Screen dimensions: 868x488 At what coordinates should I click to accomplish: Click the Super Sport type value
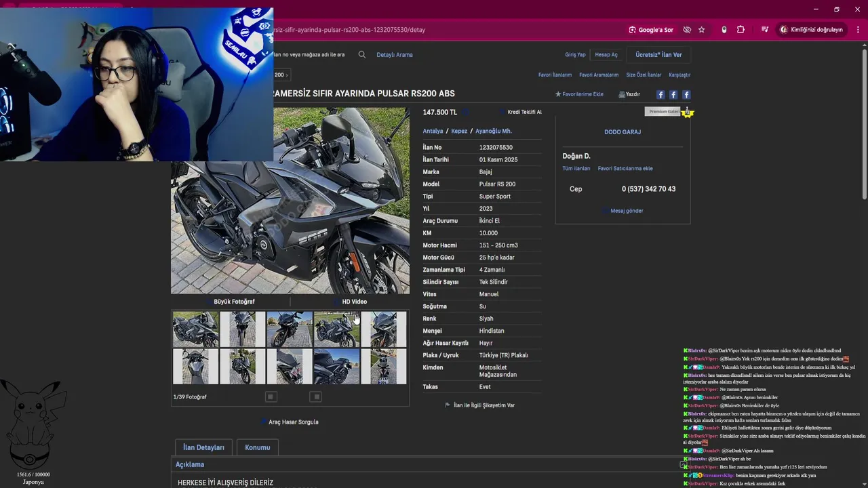(x=495, y=197)
